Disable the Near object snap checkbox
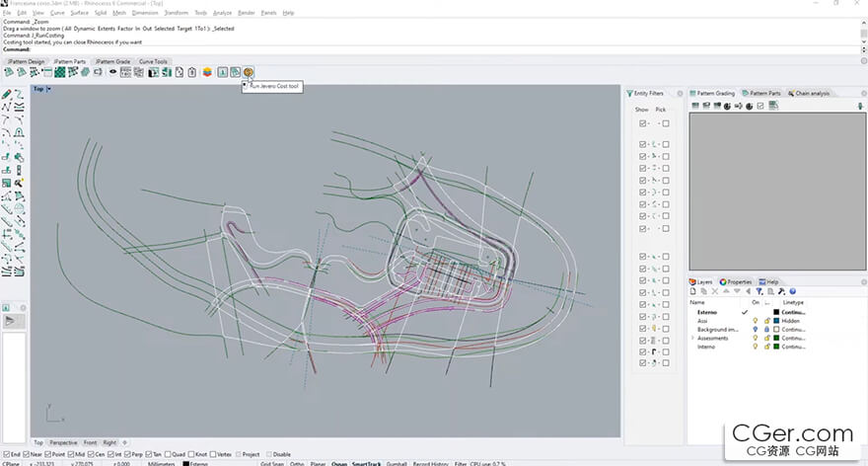 (26, 454)
